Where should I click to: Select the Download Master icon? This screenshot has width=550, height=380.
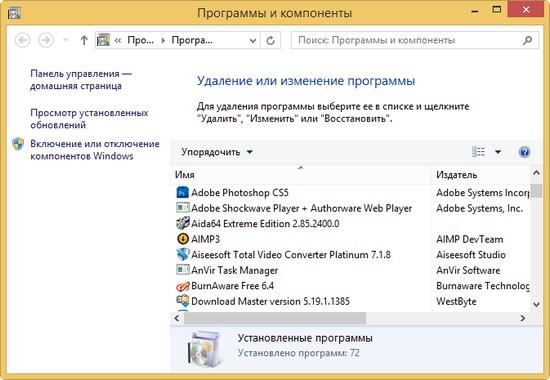[182, 301]
